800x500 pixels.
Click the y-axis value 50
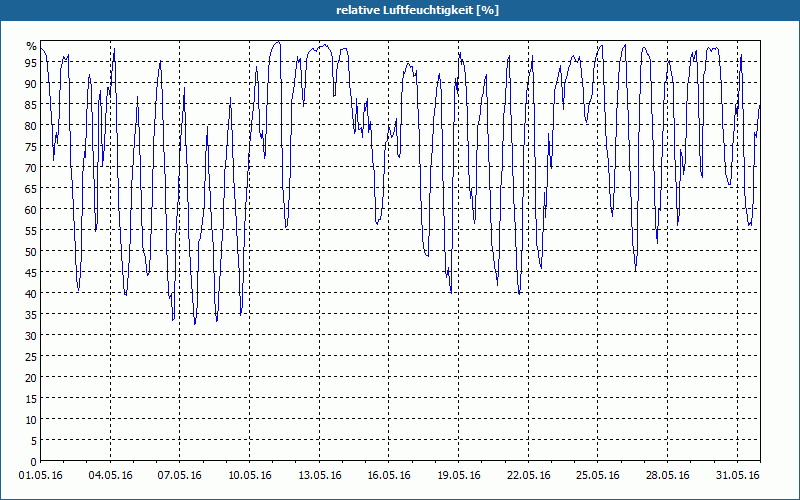[31, 252]
